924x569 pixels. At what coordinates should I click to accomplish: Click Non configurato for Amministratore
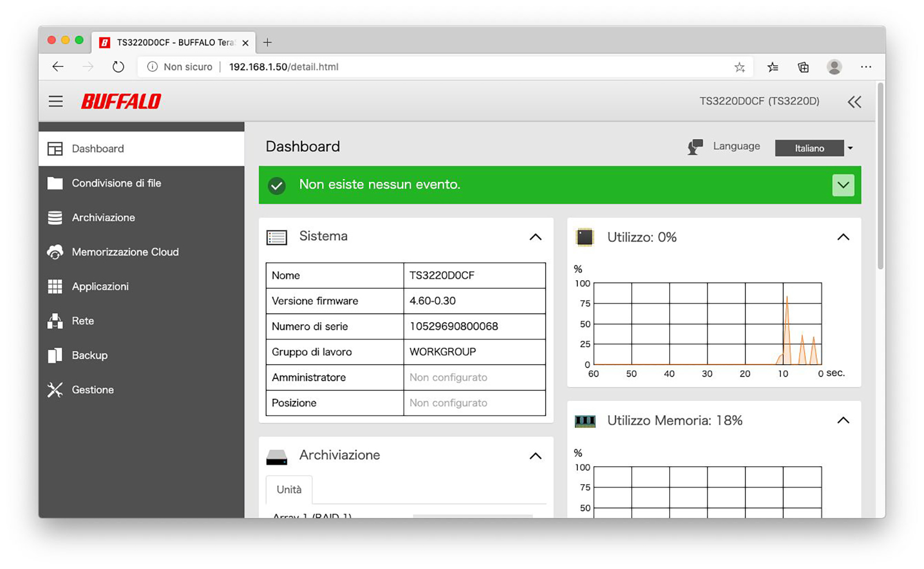pos(448,378)
